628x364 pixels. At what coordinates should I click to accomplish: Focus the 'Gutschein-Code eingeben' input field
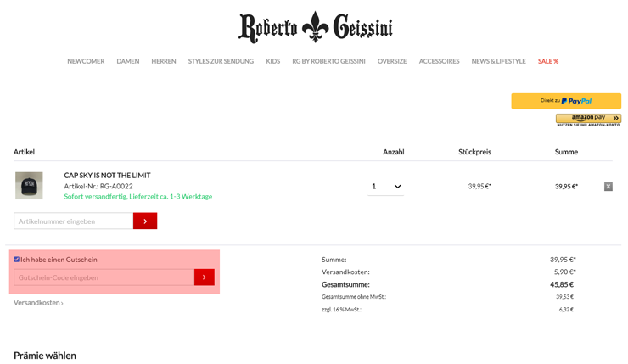click(104, 277)
